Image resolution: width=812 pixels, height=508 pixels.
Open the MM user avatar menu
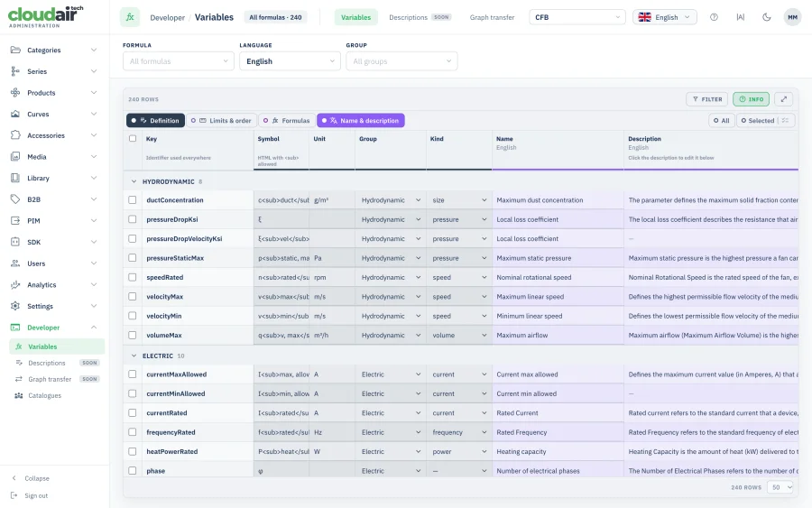(x=792, y=17)
